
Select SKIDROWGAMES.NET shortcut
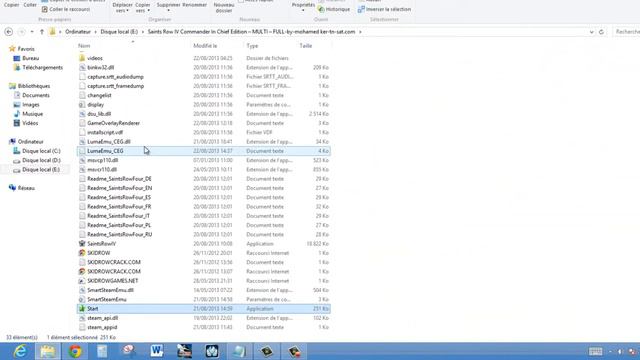(x=113, y=281)
